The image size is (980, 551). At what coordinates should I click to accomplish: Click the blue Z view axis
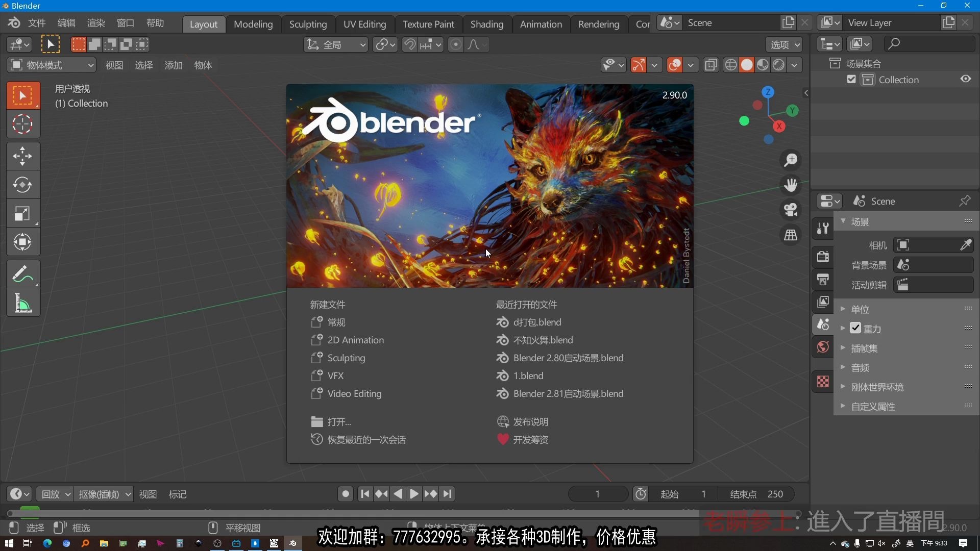[768, 92]
